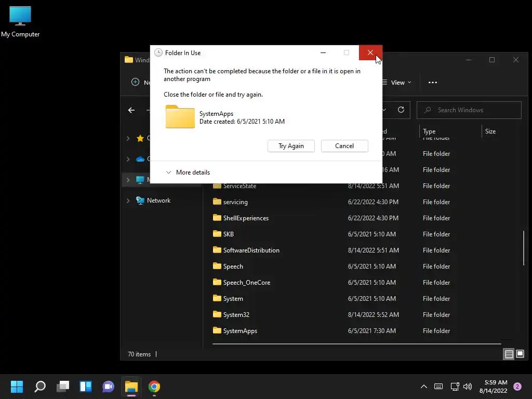This screenshot has width=532, height=399.
Task: Open the clock and date flyout
Action: (x=493, y=387)
